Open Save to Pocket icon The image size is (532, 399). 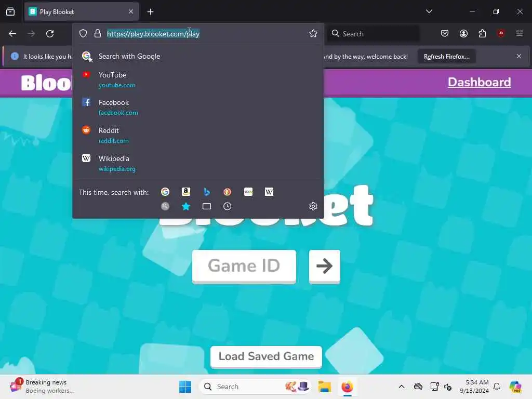tap(445, 33)
